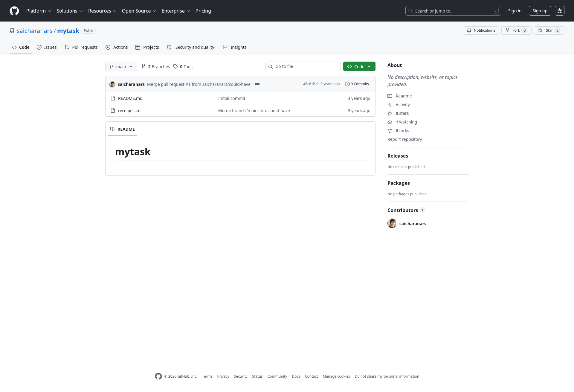Click the GitHub logo in header

14,11
